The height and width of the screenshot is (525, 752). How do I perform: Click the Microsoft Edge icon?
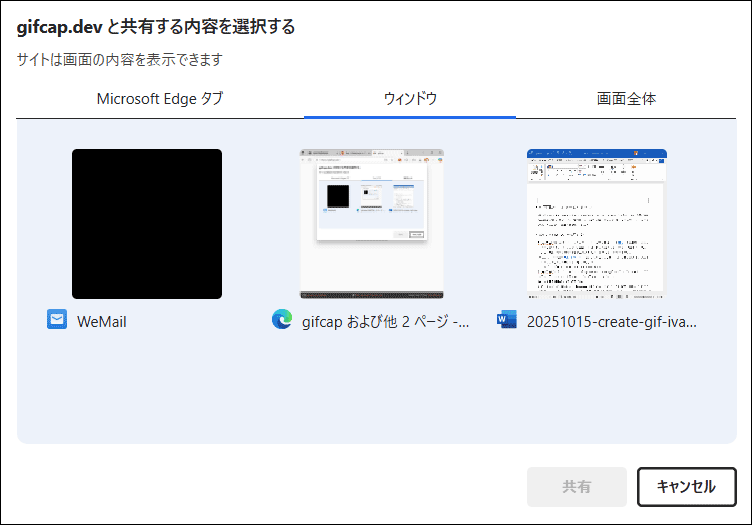[x=282, y=319]
